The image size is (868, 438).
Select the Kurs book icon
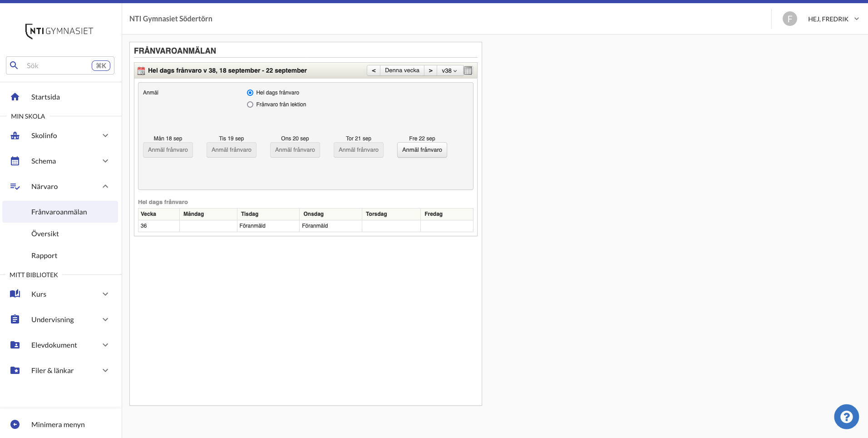pyautogui.click(x=15, y=294)
